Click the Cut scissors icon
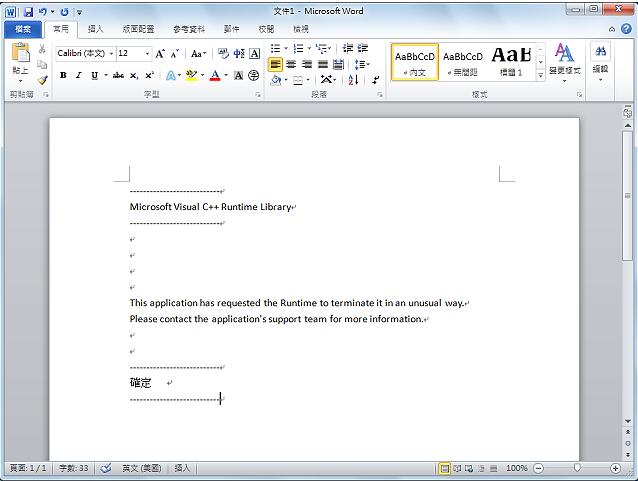Viewport: 638px width, 481px height. pos(42,49)
